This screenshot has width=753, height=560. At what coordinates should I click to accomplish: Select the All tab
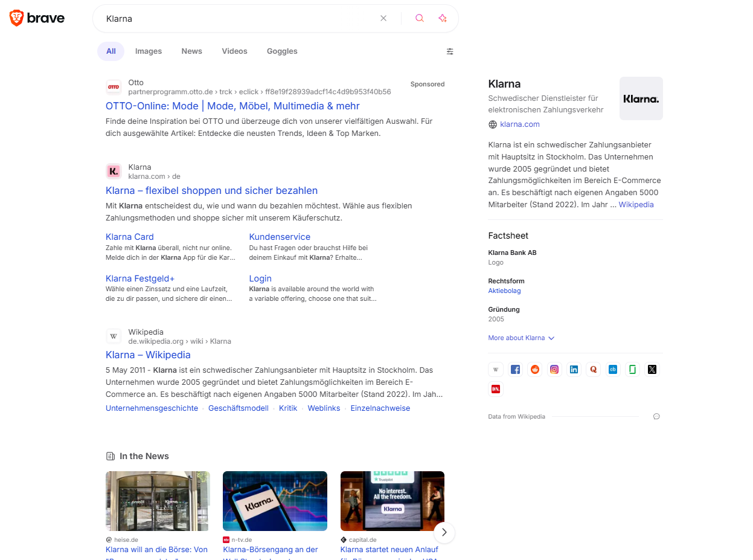[x=111, y=51]
